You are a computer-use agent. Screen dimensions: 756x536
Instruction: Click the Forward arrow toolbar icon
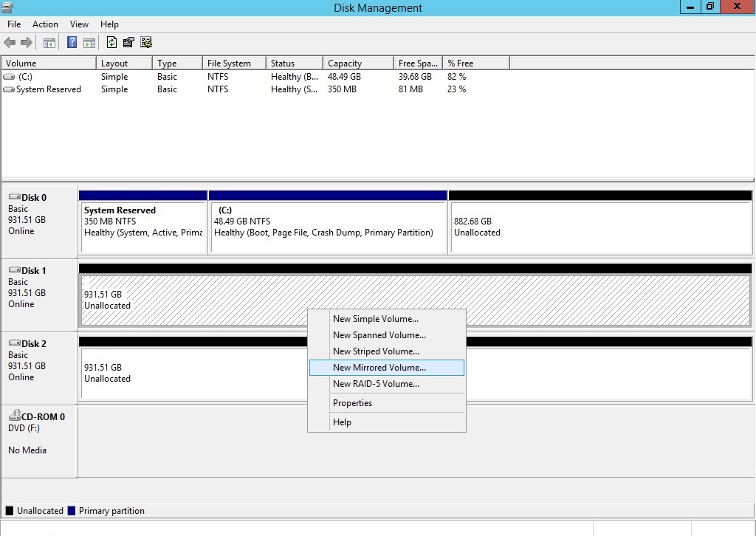click(x=27, y=43)
